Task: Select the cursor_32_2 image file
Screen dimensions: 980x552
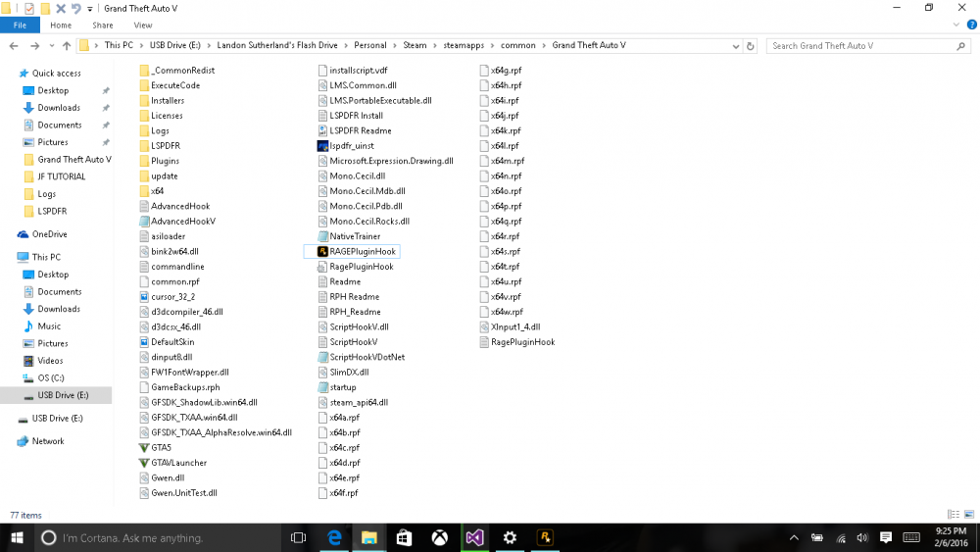Action: click(x=168, y=297)
